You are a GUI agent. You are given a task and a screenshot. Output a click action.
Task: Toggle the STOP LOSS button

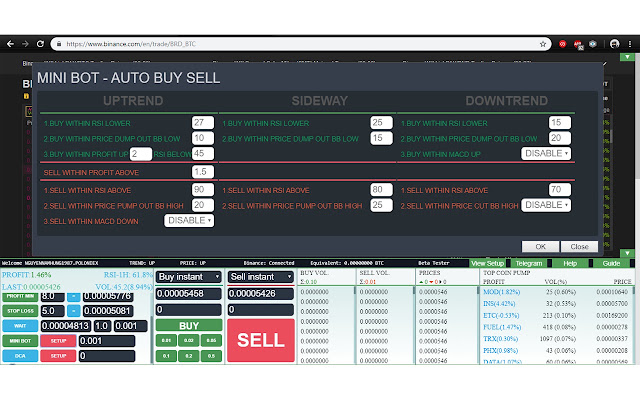tap(20, 311)
